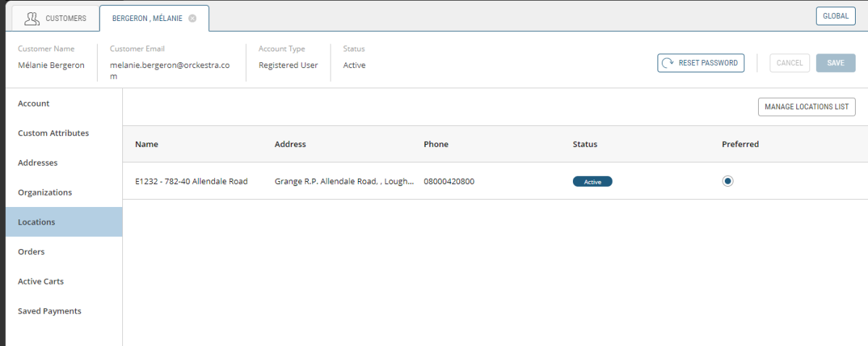Viewport: 868px width, 346px height.
Task: Open the Account section
Action: coord(34,104)
